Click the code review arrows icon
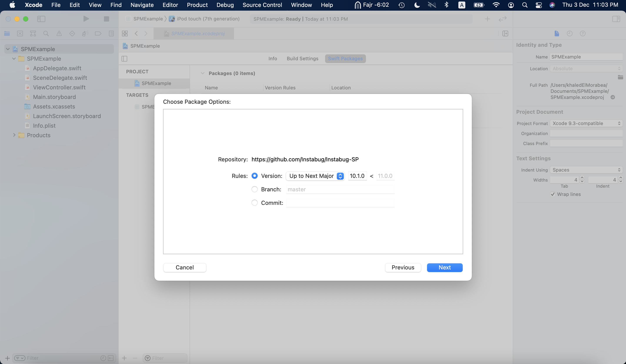 coord(502,19)
